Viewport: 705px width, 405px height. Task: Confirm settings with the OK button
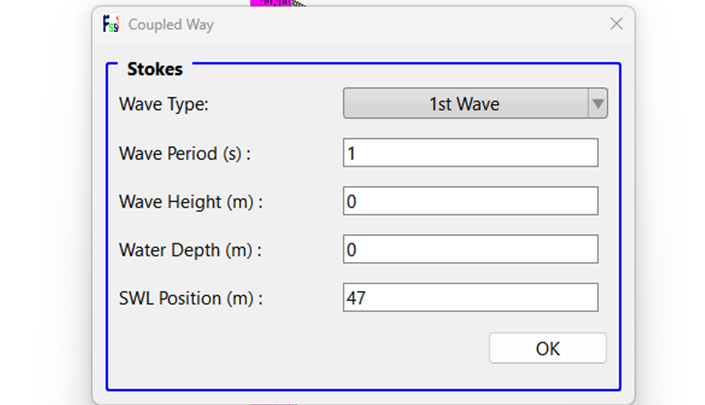[548, 348]
